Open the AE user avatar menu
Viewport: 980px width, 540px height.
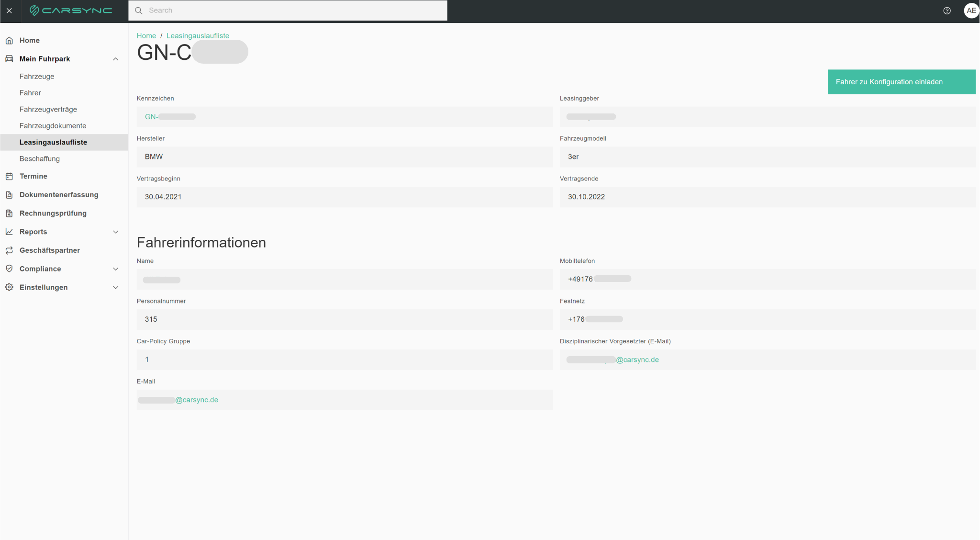[971, 11]
